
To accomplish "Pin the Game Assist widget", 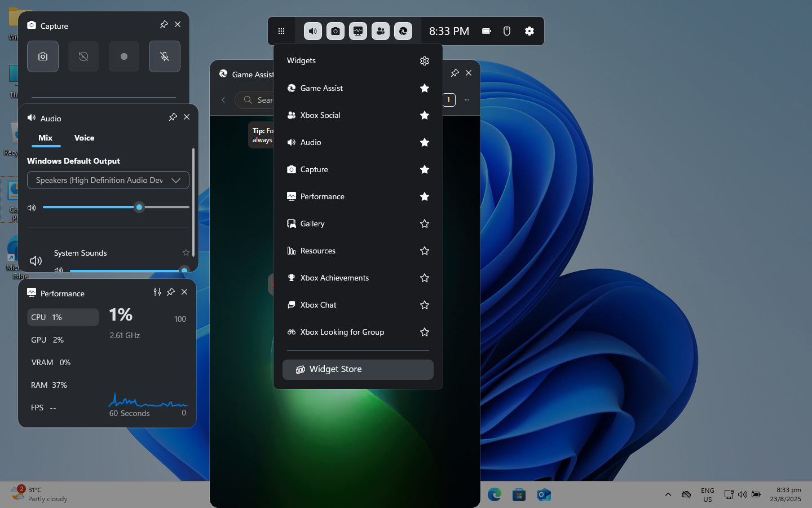I will [x=455, y=73].
